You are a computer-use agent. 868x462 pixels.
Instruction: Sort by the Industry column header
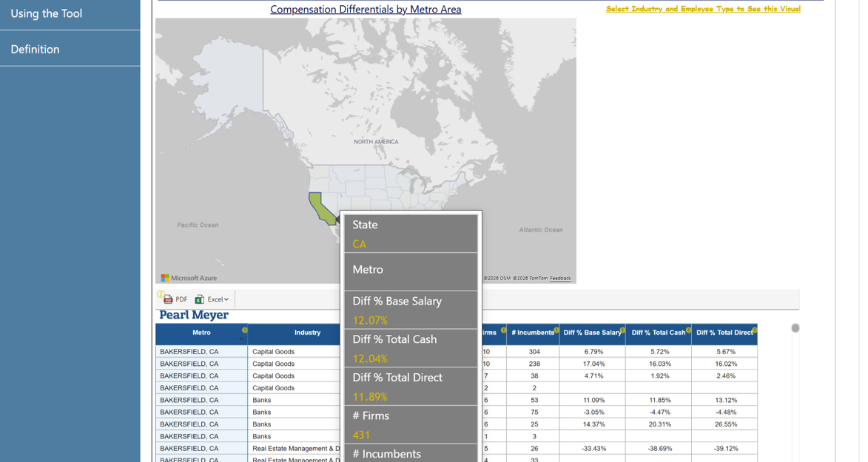point(307,333)
